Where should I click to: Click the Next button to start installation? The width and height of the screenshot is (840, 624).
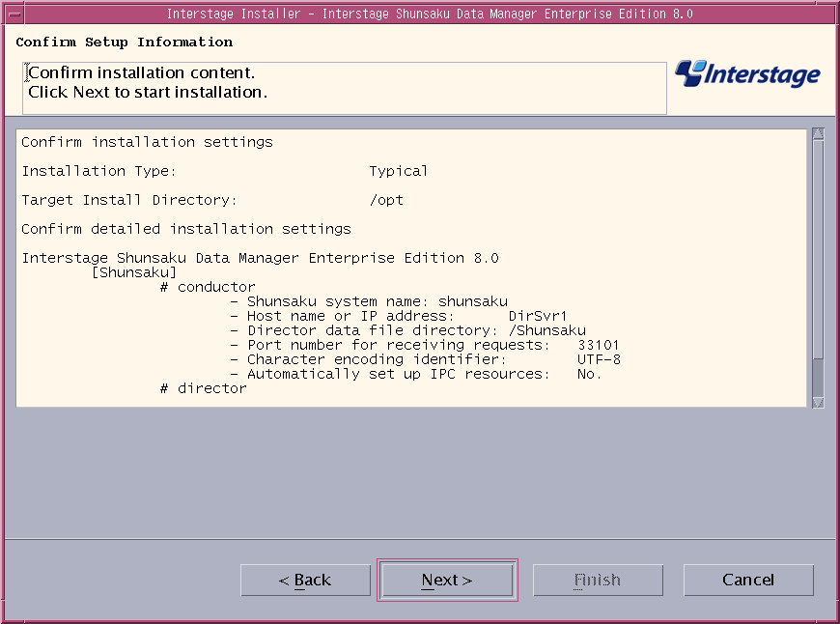coord(447,580)
